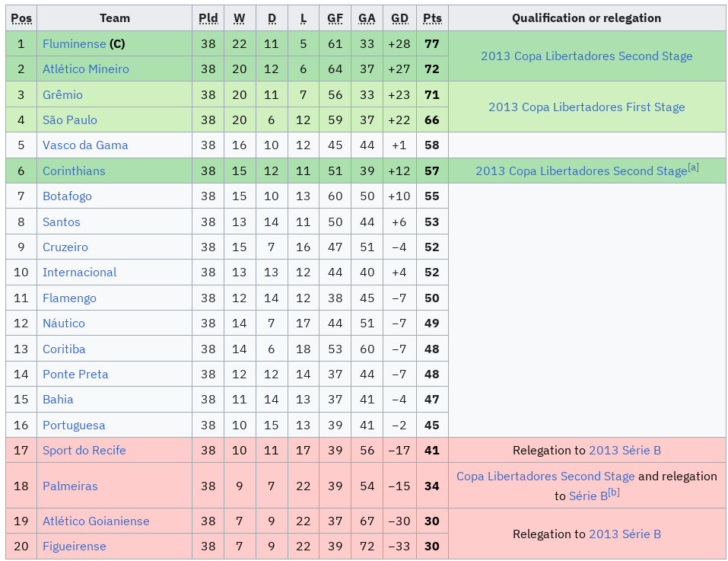The width and height of the screenshot is (728, 561).
Task: Click footnote [b] after Série B
Action: 614,492
